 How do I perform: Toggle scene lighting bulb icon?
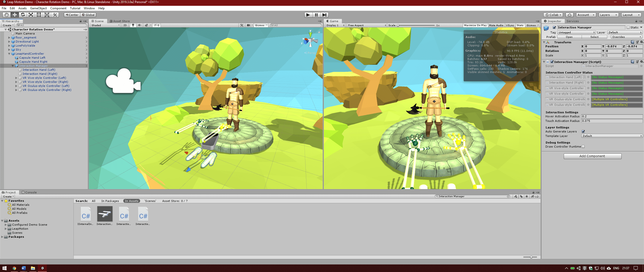click(x=133, y=25)
